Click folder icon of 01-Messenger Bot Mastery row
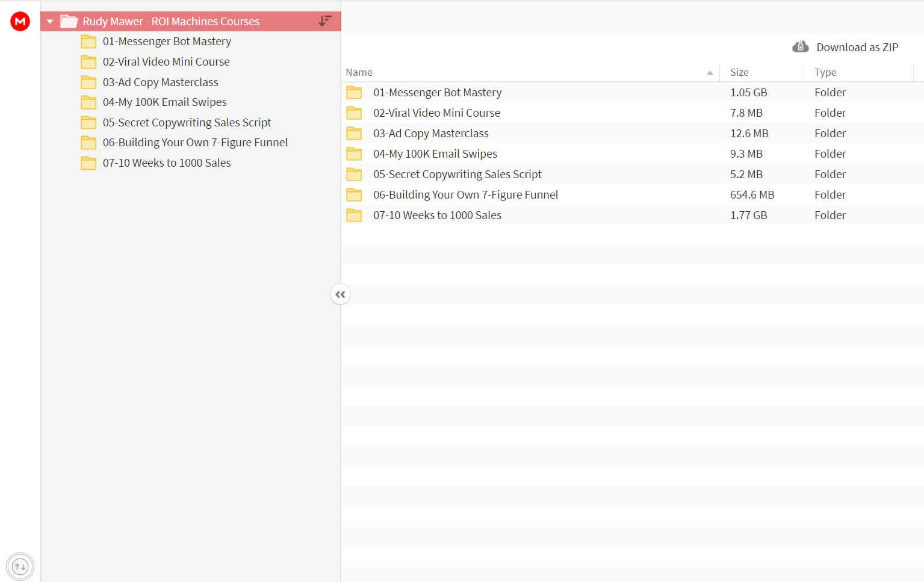 pyautogui.click(x=354, y=93)
